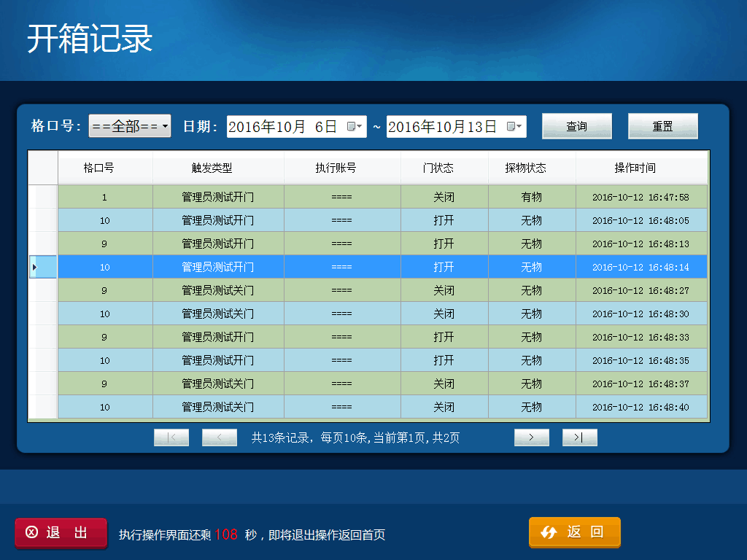Click the 查询 search button
The width and height of the screenshot is (747, 560).
click(x=576, y=126)
